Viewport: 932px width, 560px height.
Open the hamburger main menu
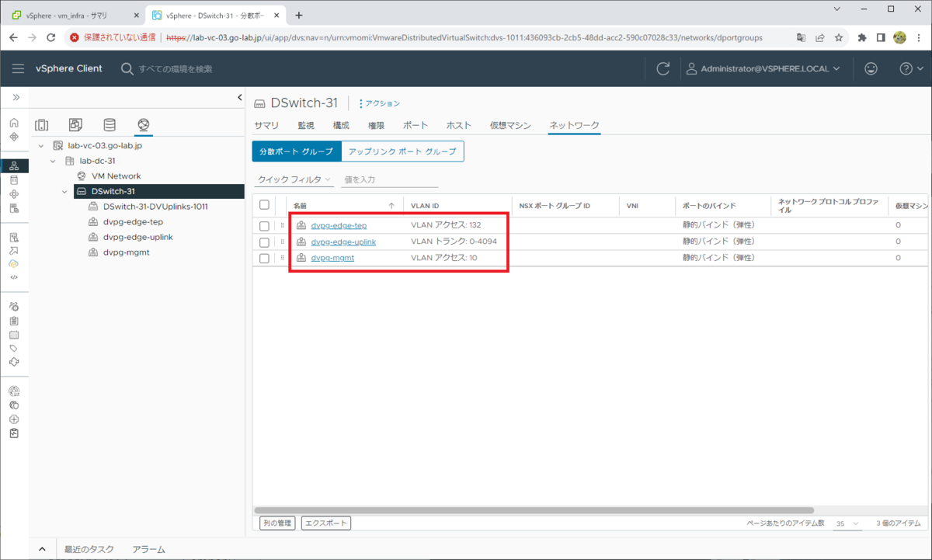(19, 68)
